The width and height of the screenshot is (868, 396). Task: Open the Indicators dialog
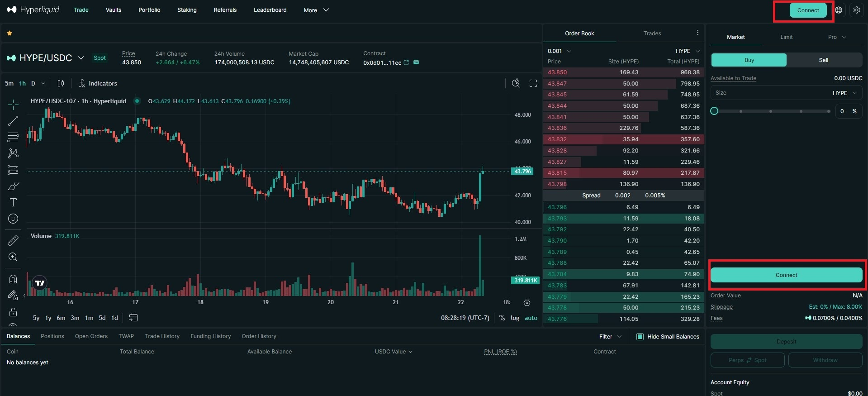98,83
